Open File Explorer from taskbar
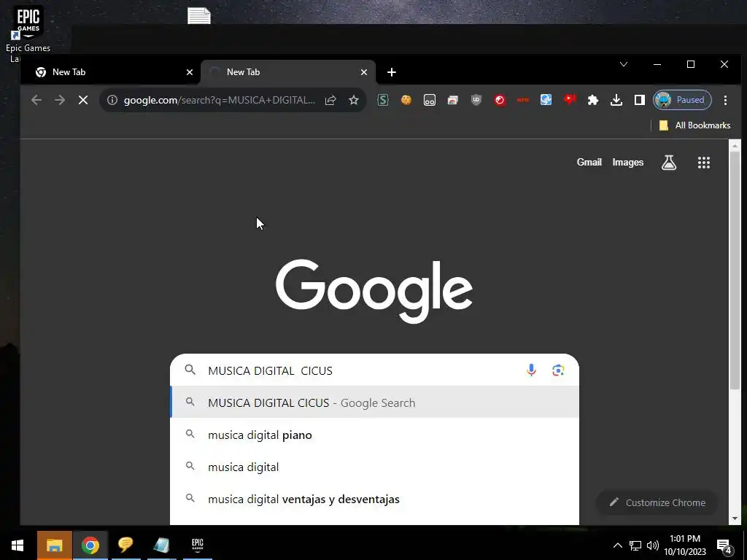Screen dimensions: 747x560 54,545
